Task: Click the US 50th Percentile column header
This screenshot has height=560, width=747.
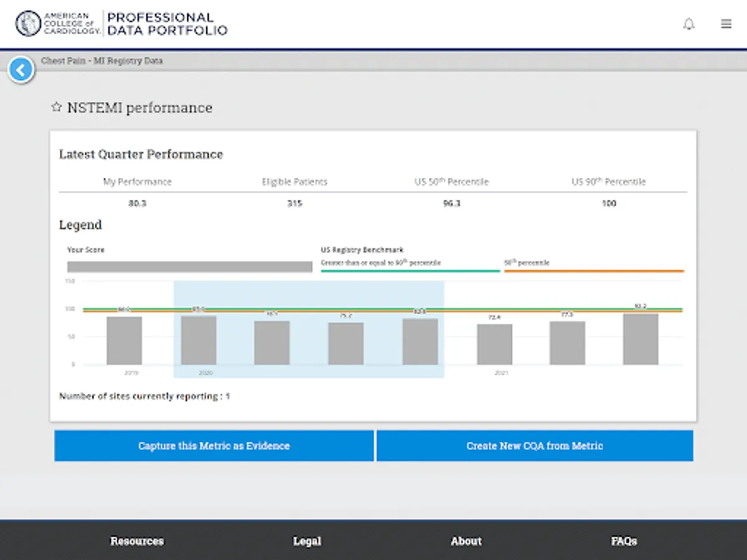Action: pos(451,182)
